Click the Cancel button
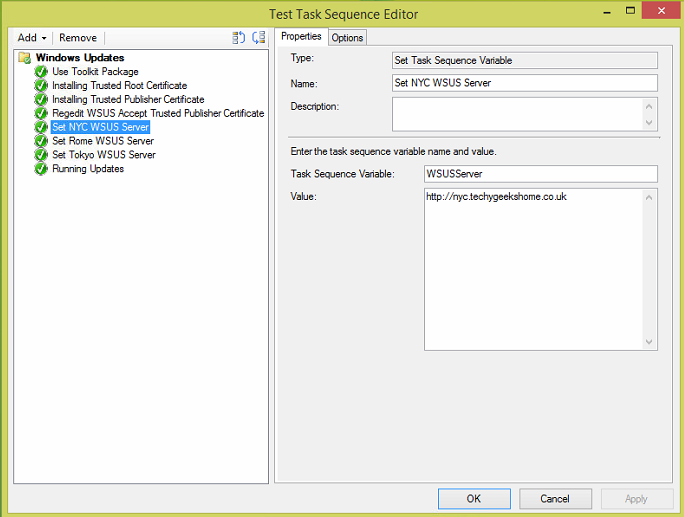684x517 pixels. point(555,498)
